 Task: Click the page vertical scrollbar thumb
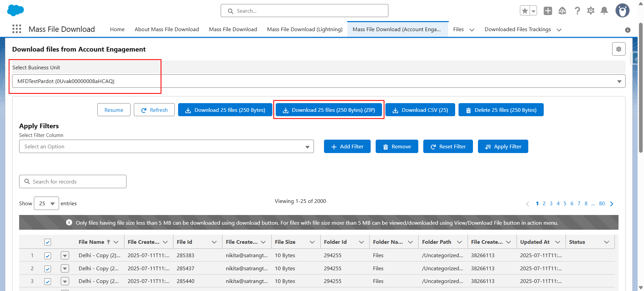pyautogui.click(x=641, y=88)
